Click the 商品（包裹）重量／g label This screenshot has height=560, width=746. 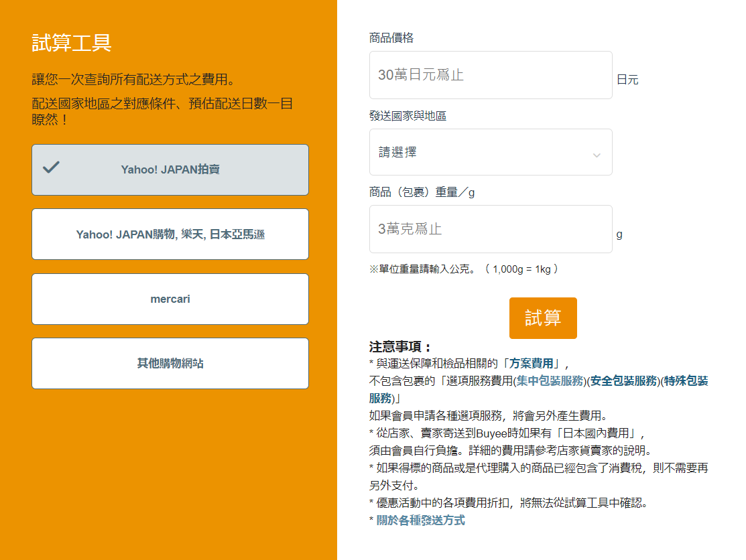422,192
